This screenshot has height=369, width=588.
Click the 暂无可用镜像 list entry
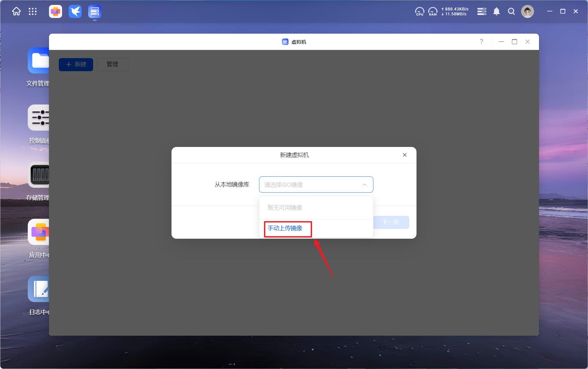coord(285,208)
